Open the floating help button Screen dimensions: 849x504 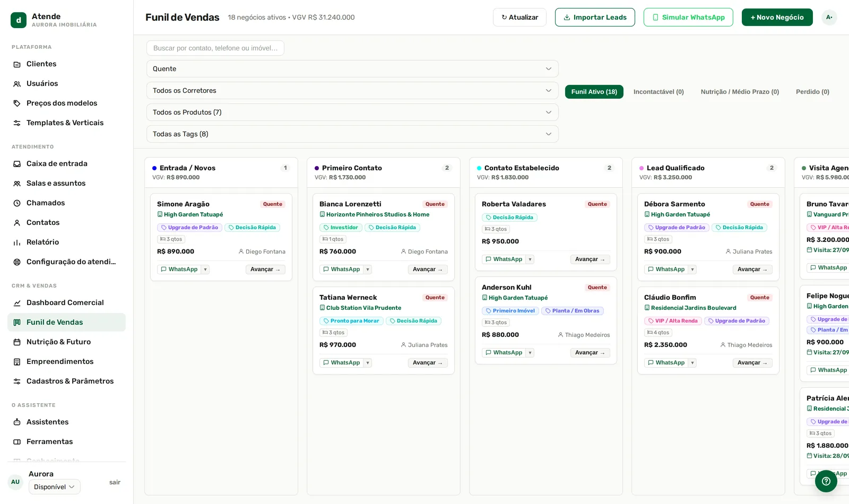(826, 481)
